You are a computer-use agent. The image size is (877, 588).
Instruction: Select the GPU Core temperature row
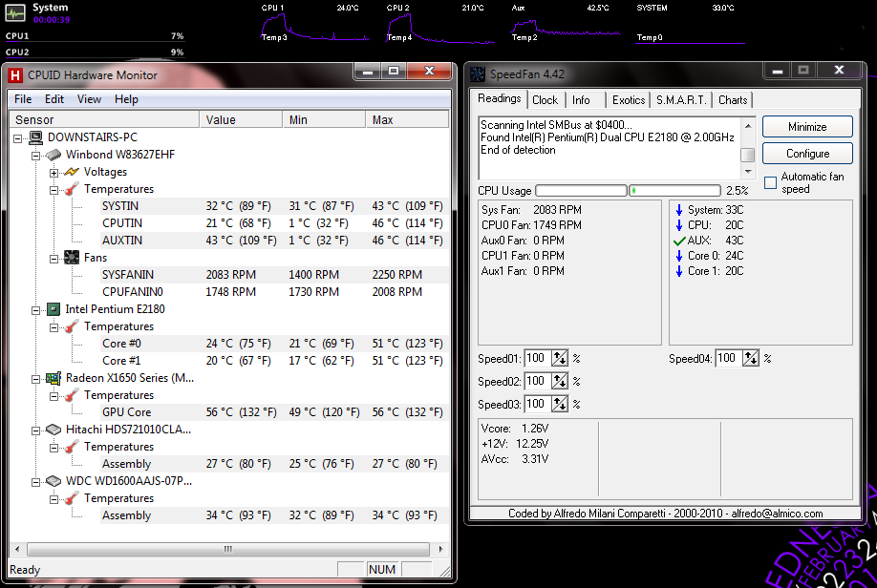272,412
